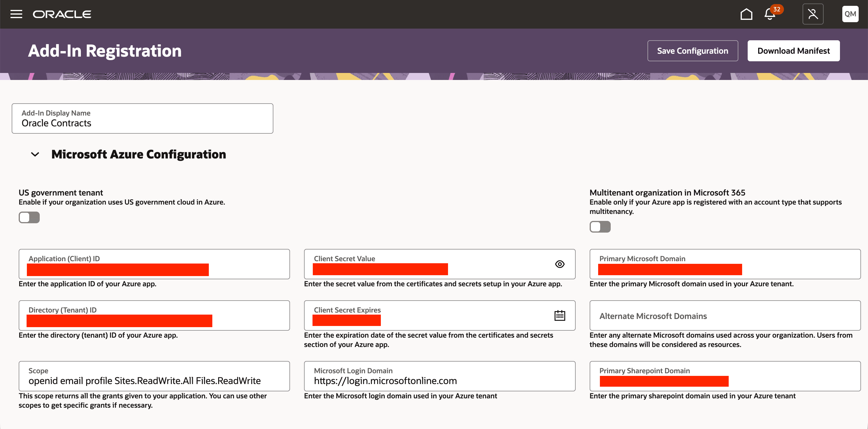
Task: Click 'Enter the Microsoft login domain' hint text
Action: 400,396
